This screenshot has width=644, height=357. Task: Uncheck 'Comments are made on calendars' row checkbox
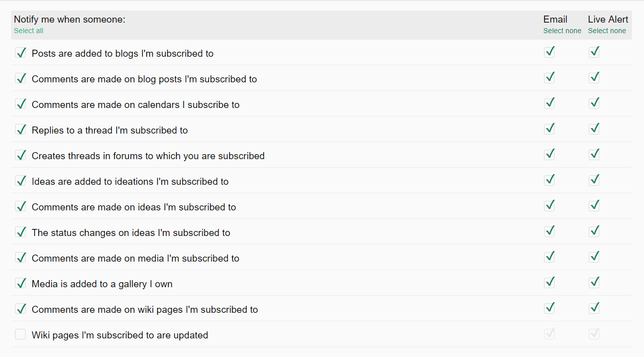pyautogui.click(x=21, y=104)
